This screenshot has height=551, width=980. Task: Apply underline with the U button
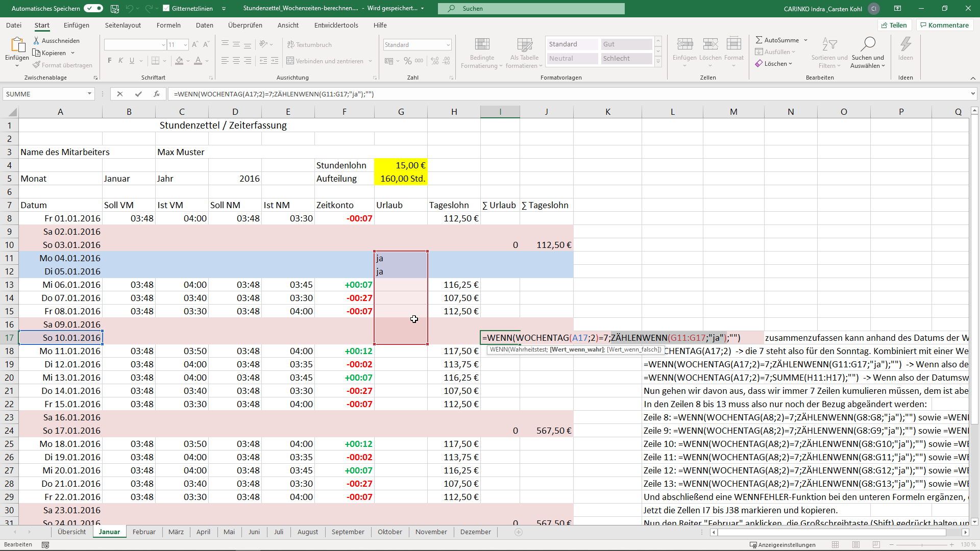pyautogui.click(x=132, y=61)
